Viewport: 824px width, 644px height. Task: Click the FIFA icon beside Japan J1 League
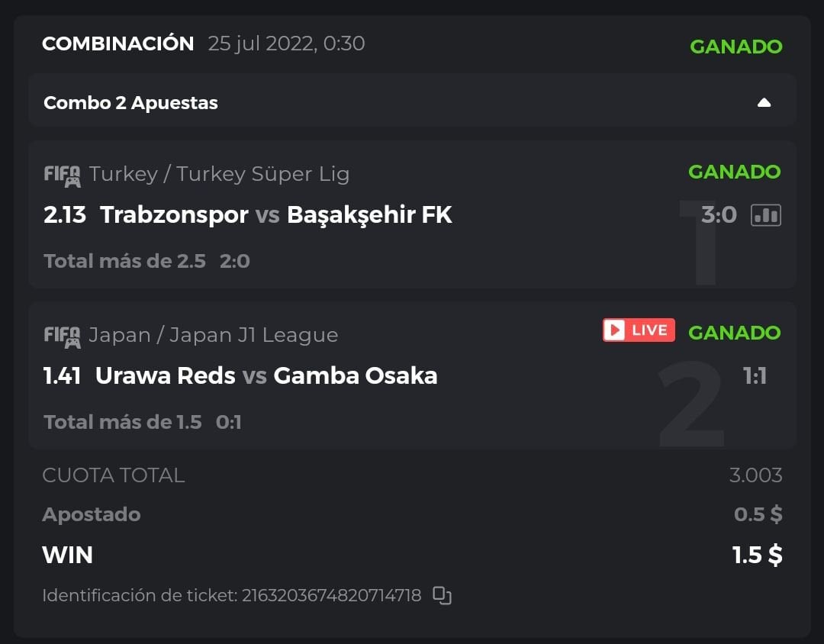[62, 336]
